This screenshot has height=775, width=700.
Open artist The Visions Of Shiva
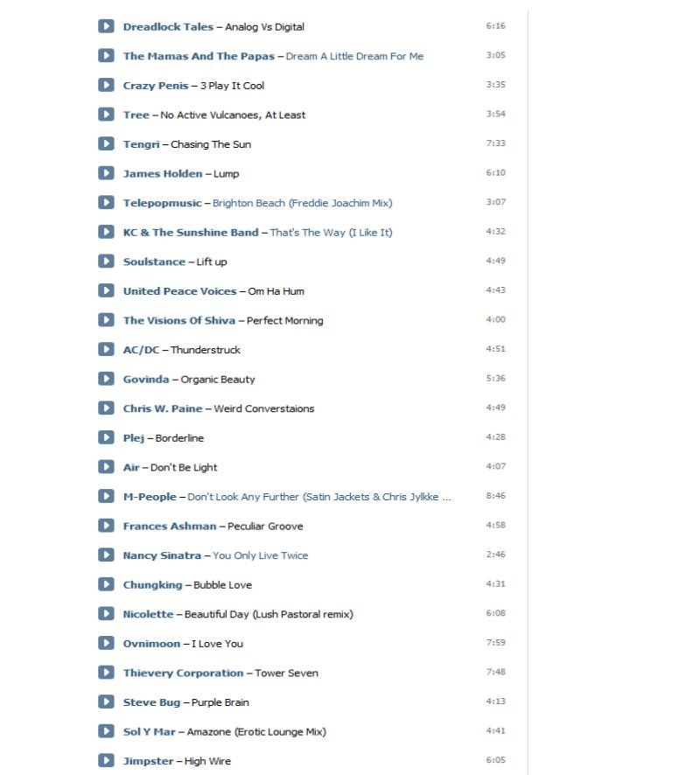pos(179,320)
